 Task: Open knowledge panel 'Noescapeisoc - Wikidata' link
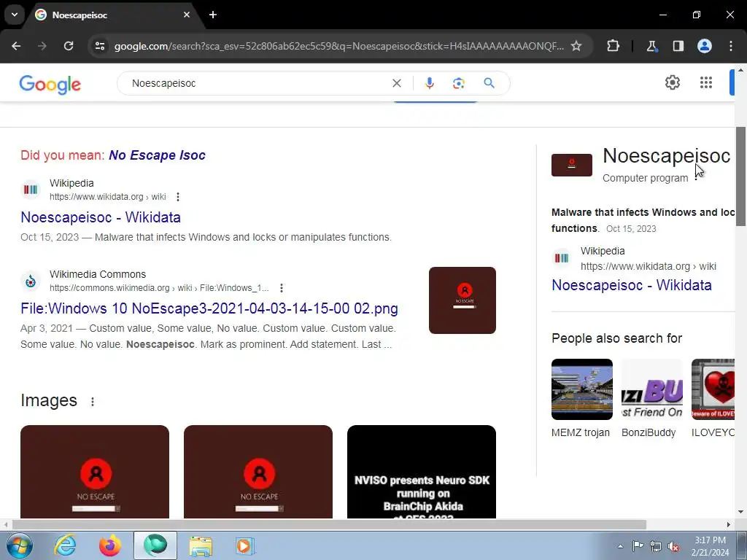pos(632,285)
